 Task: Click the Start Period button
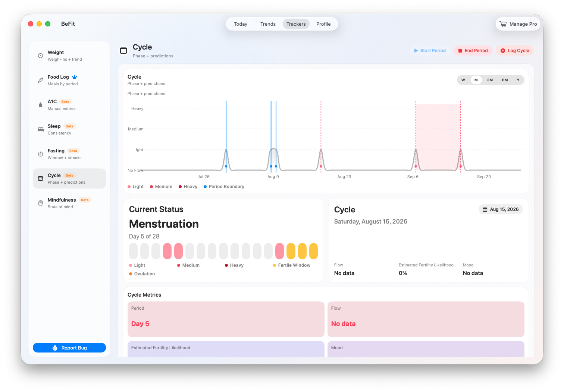[430, 51]
